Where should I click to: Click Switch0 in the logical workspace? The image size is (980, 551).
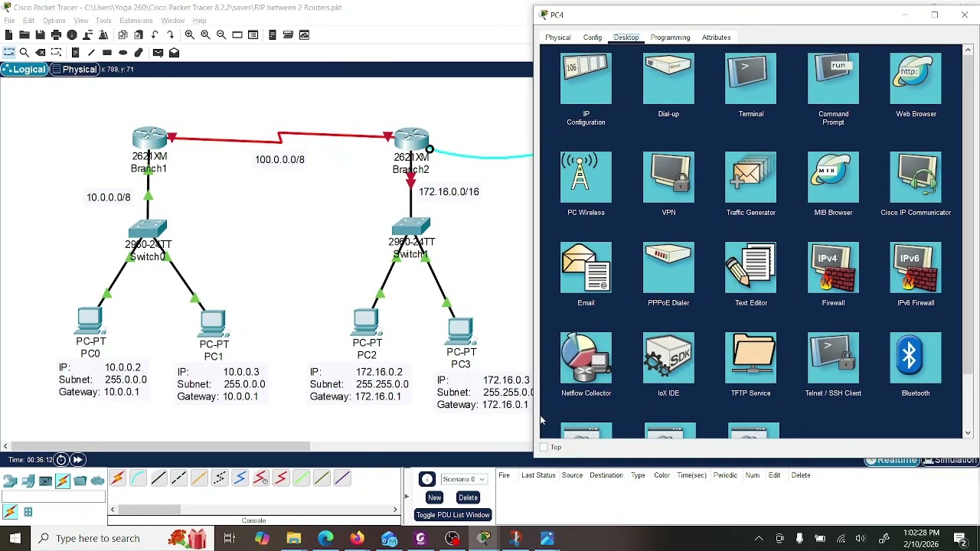point(148,230)
